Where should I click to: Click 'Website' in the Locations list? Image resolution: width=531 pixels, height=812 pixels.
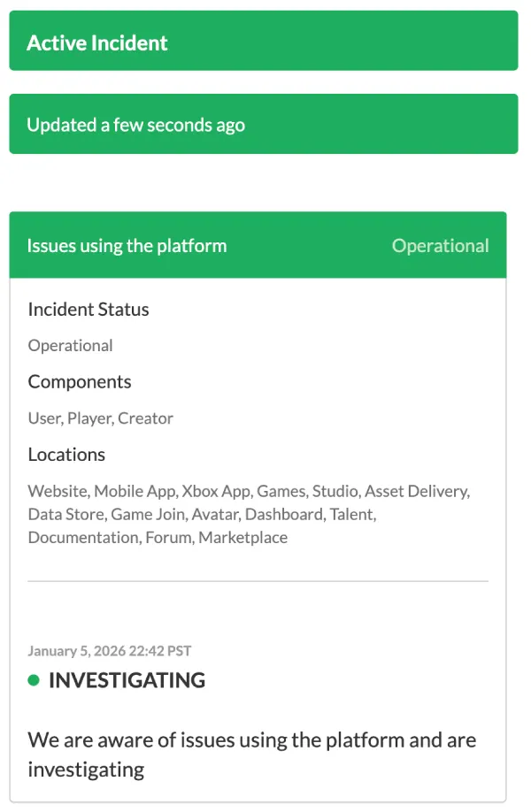(57, 491)
